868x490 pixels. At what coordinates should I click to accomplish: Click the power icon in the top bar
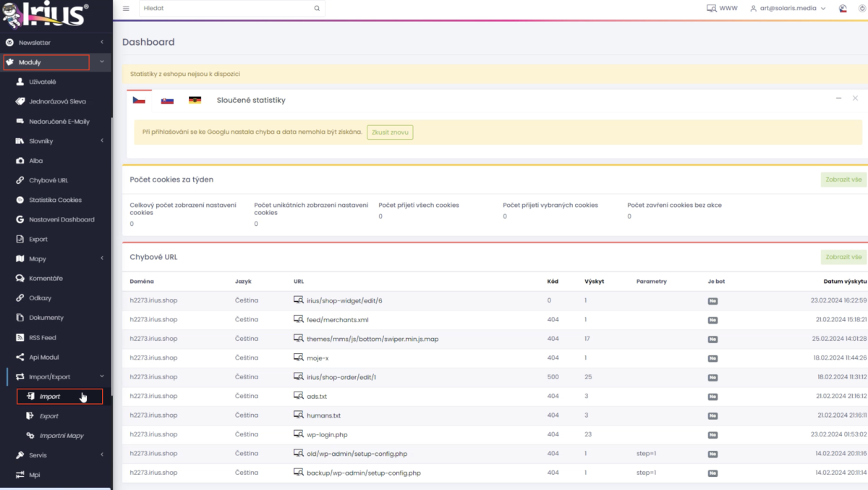[x=863, y=9]
